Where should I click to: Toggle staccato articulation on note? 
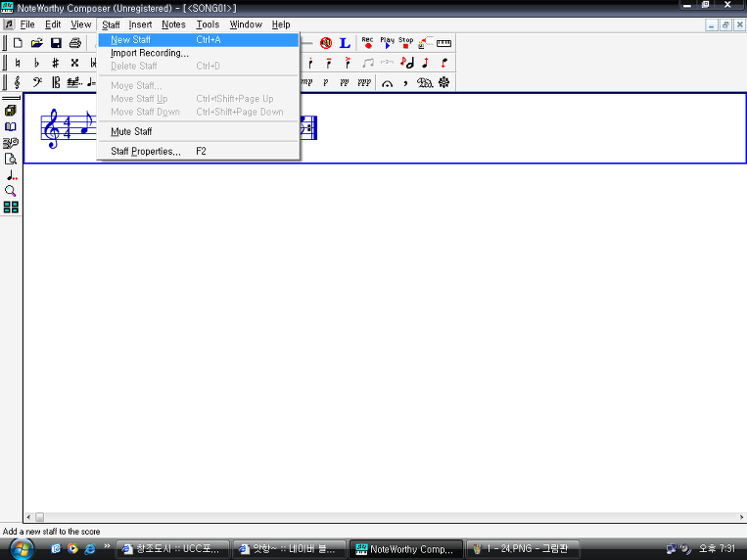pyautogui.click(x=310, y=63)
